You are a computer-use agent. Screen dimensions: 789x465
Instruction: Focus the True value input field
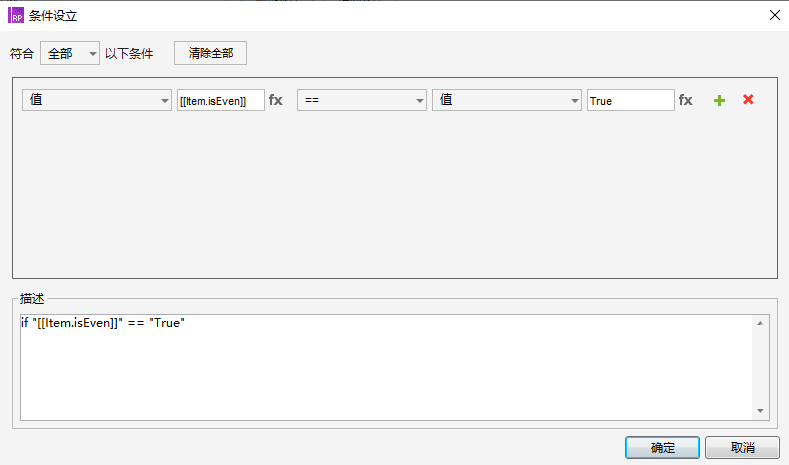pyautogui.click(x=630, y=100)
